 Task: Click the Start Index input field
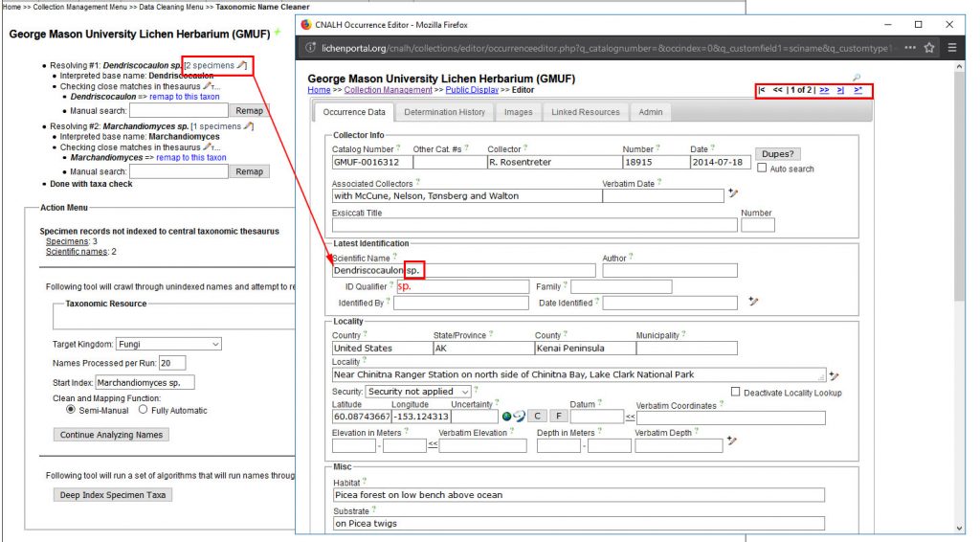[145, 382]
